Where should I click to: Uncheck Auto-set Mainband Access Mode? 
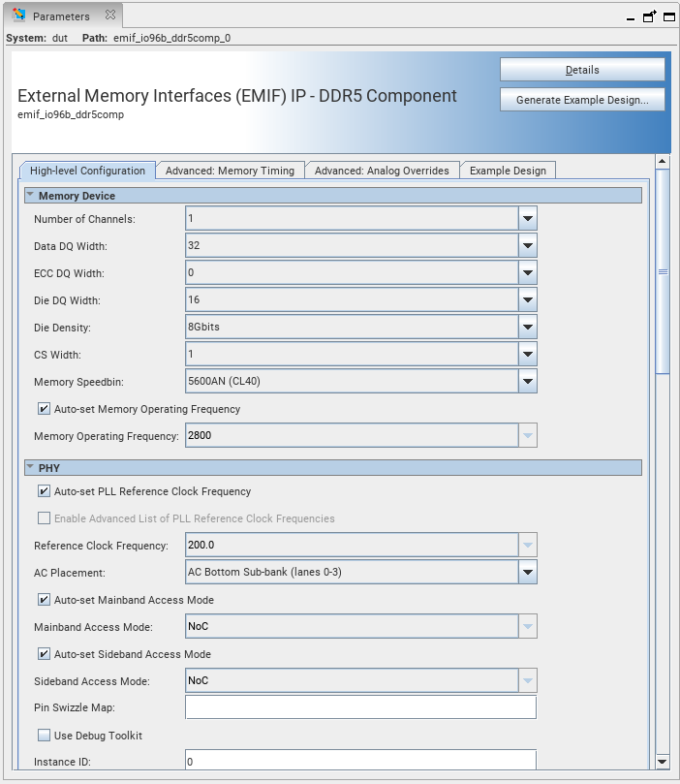(44, 600)
